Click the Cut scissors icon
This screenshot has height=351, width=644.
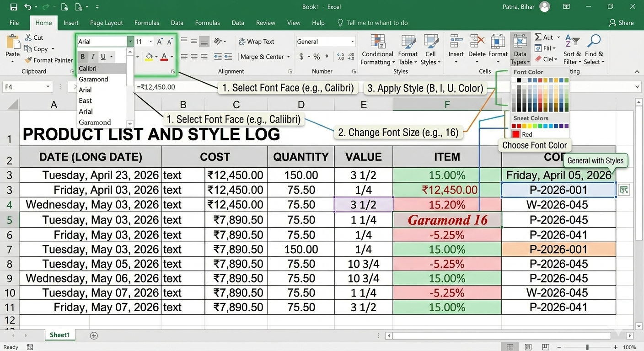[x=27, y=37]
